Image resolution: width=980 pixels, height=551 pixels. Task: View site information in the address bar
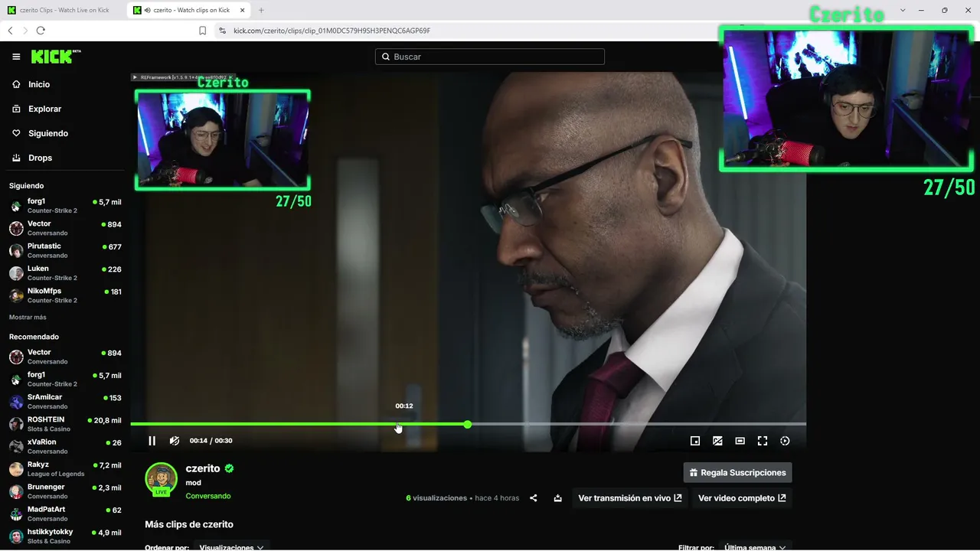(x=222, y=31)
